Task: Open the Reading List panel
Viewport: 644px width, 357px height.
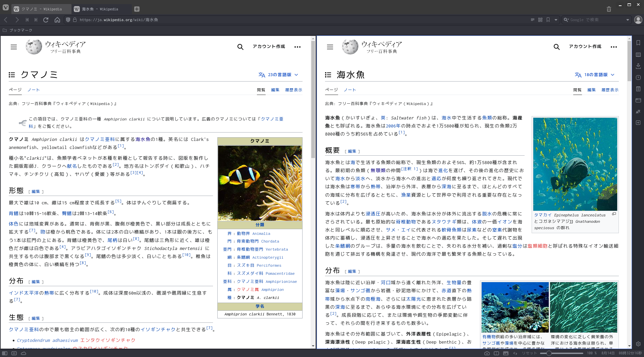Action: pyautogui.click(x=639, y=54)
